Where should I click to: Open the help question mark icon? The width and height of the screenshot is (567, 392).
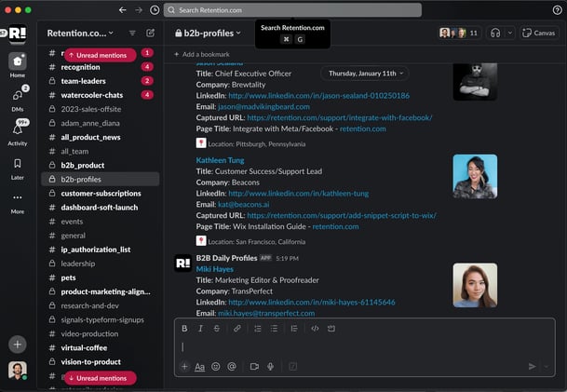pos(558,10)
